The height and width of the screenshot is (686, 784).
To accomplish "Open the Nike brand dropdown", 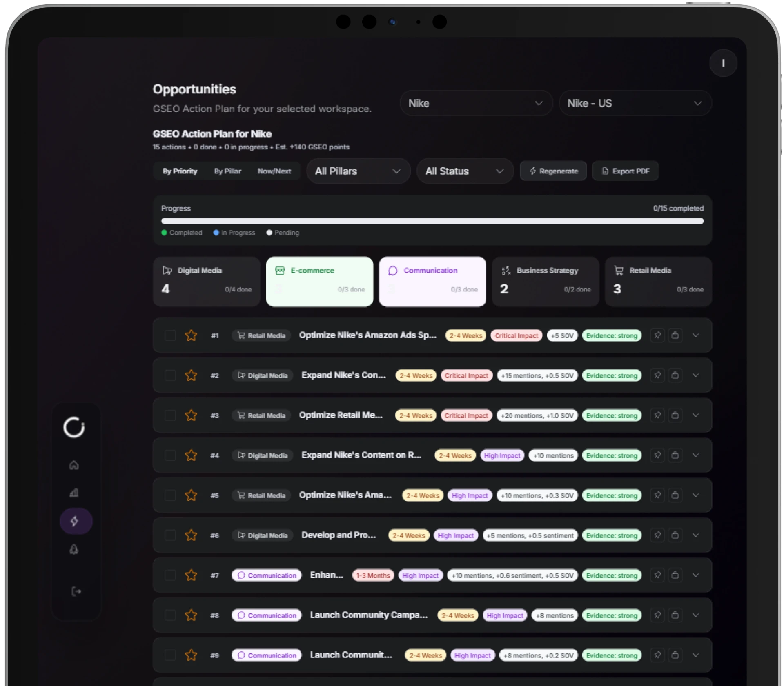I will 476,103.
